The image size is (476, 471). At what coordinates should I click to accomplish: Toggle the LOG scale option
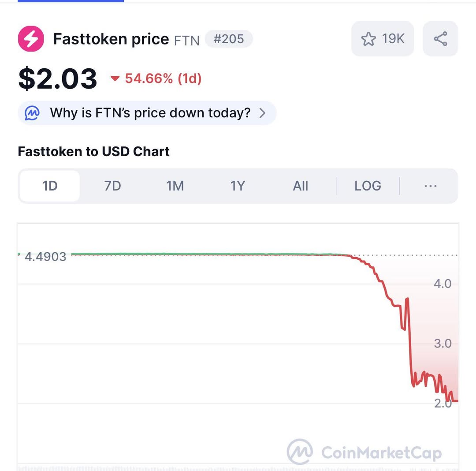368,186
